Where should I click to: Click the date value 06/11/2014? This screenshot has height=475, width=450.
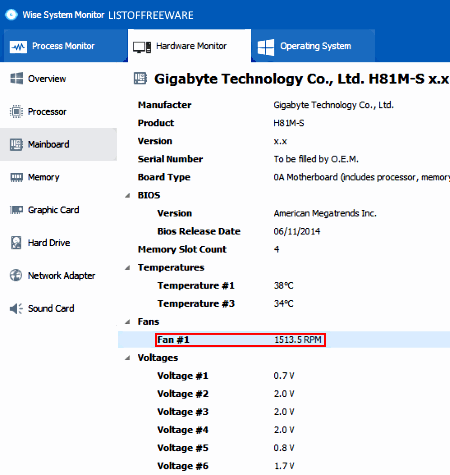[x=297, y=231]
